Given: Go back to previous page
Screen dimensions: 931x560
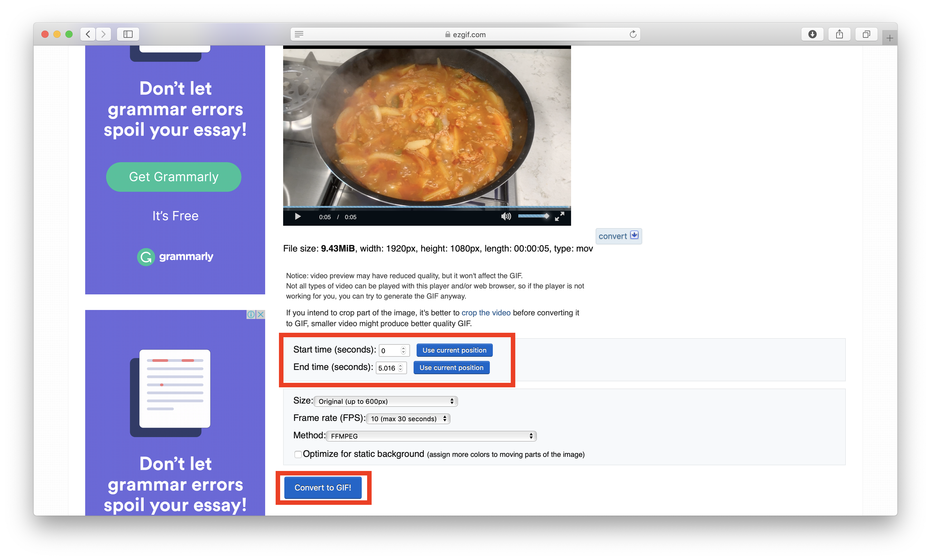Looking at the screenshot, I should [x=88, y=34].
